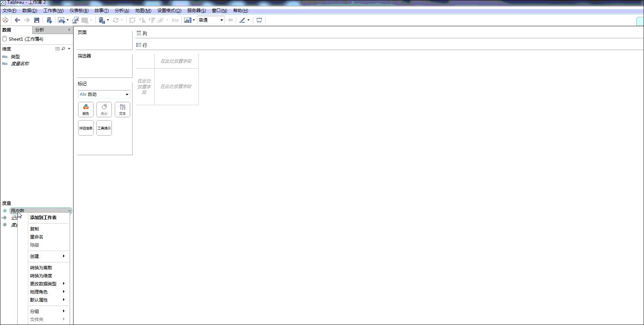Save the workbook with the floppy disk icon
The width and height of the screenshot is (644, 325).
tap(37, 20)
